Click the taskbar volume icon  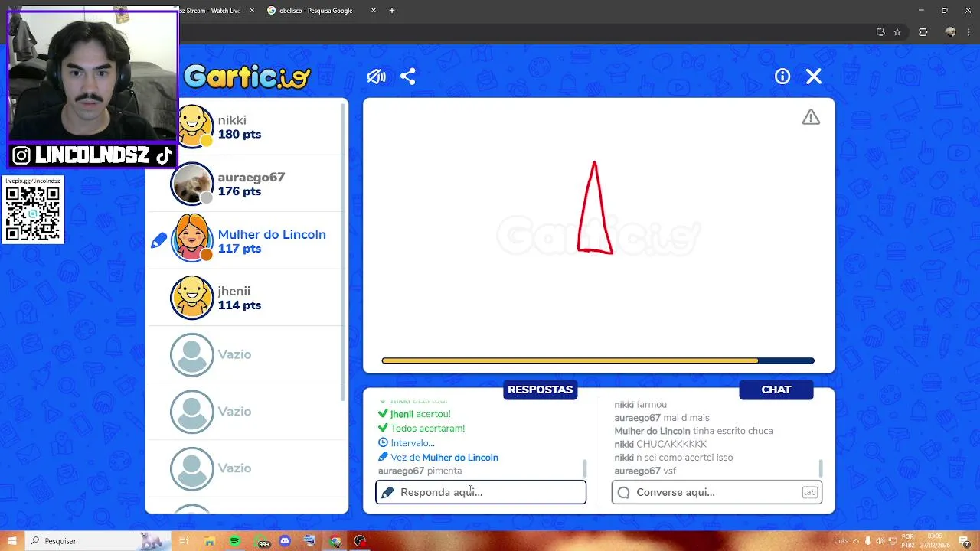[880, 541]
